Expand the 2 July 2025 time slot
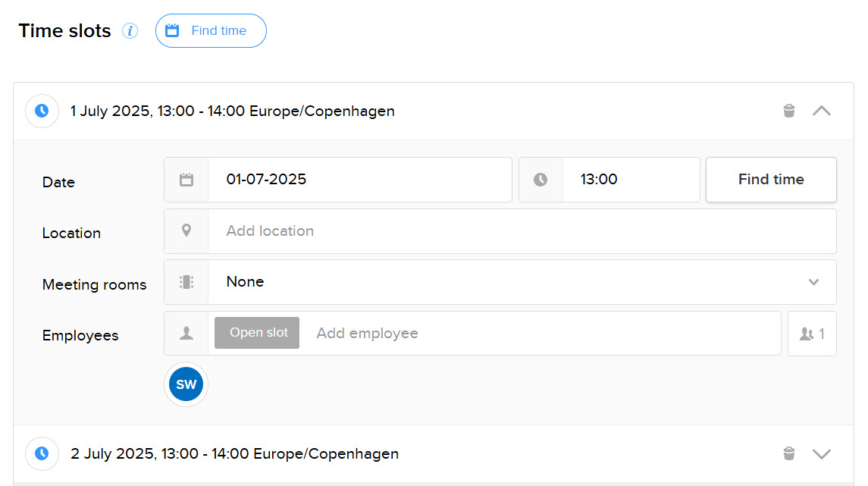868x486 pixels. point(822,454)
